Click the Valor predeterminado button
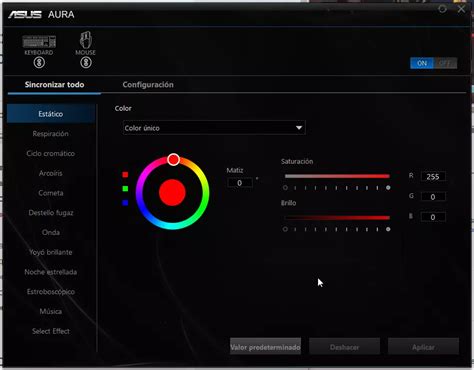Screen dimensions: 474x370 coord(265,347)
